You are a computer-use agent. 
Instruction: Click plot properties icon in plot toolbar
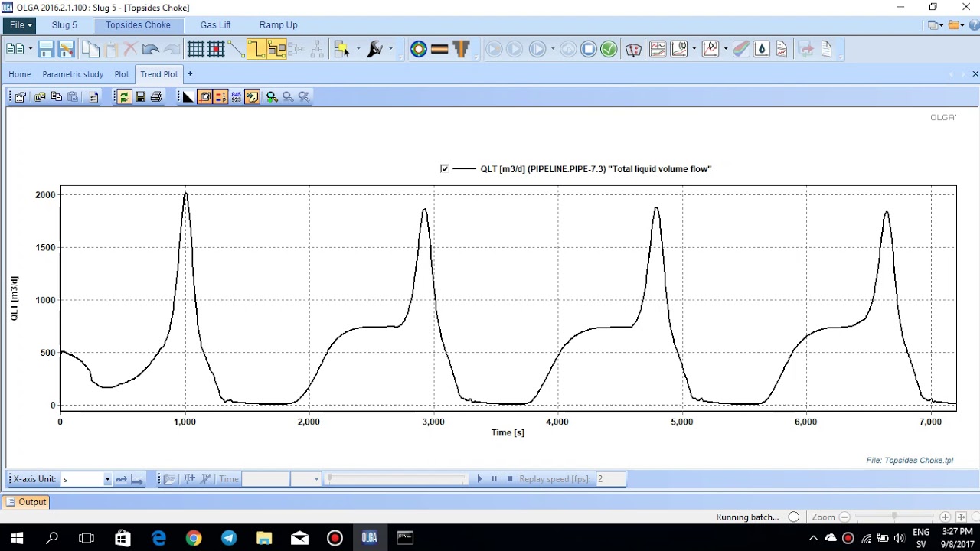click(21, 97)
